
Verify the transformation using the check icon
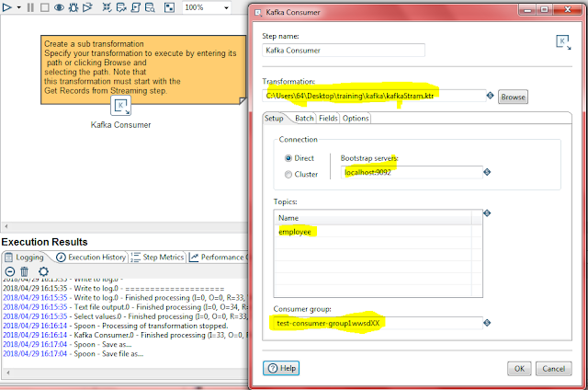107,7
